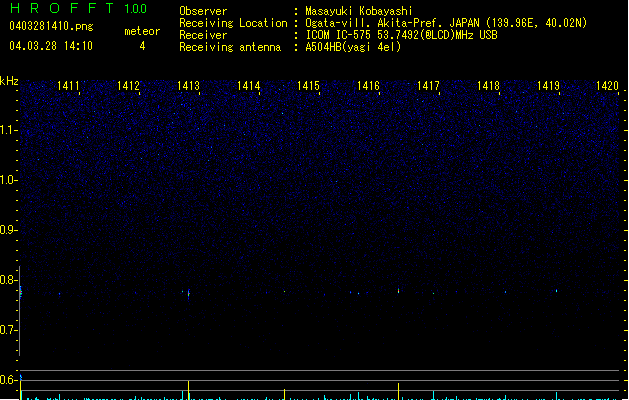Click time axis label 1420
The height and width of the screenshot is (400, 629).
[607, 86]
